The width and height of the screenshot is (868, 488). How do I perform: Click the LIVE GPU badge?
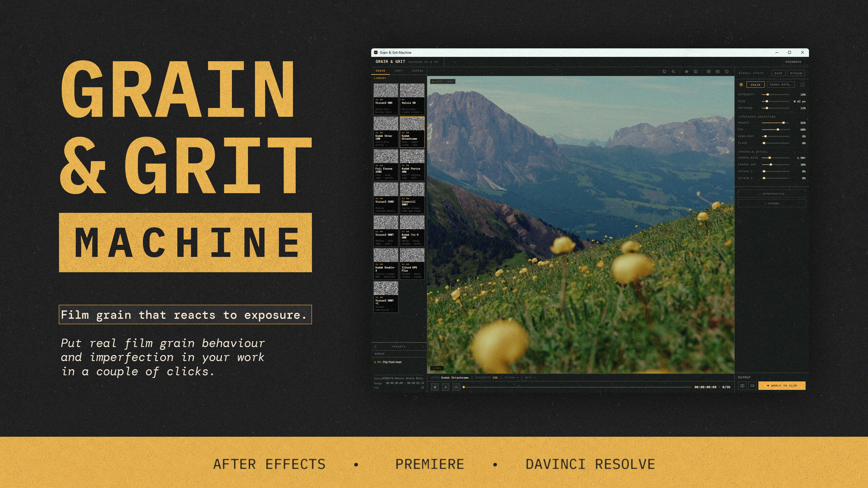point(442,82)
